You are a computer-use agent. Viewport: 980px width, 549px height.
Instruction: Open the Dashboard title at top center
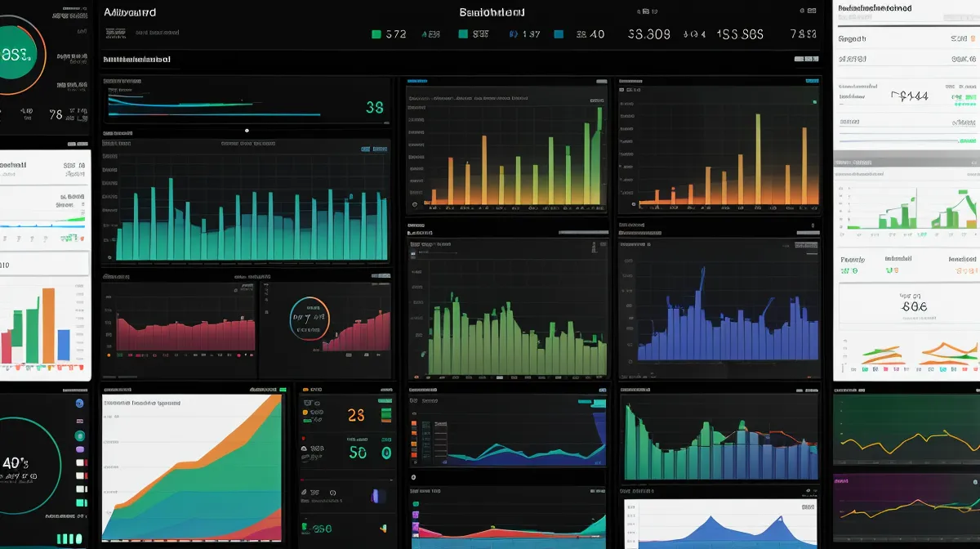(492, 12)
